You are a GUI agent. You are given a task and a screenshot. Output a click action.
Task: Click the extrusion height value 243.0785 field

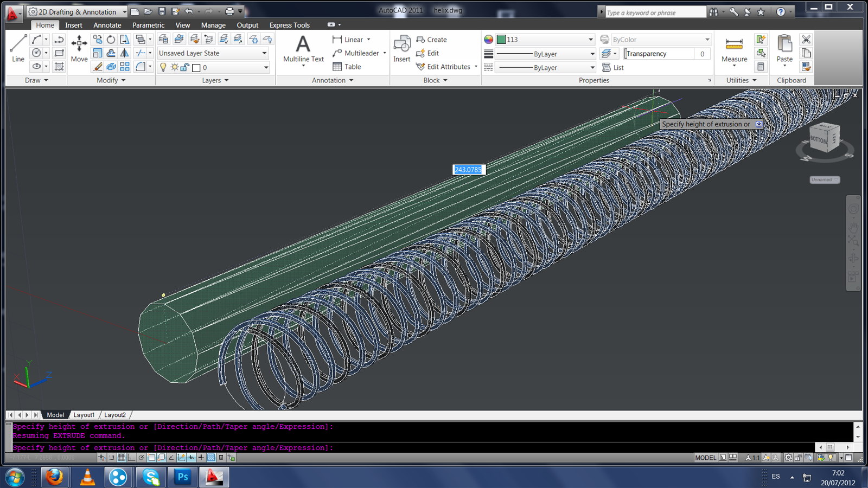468,170
